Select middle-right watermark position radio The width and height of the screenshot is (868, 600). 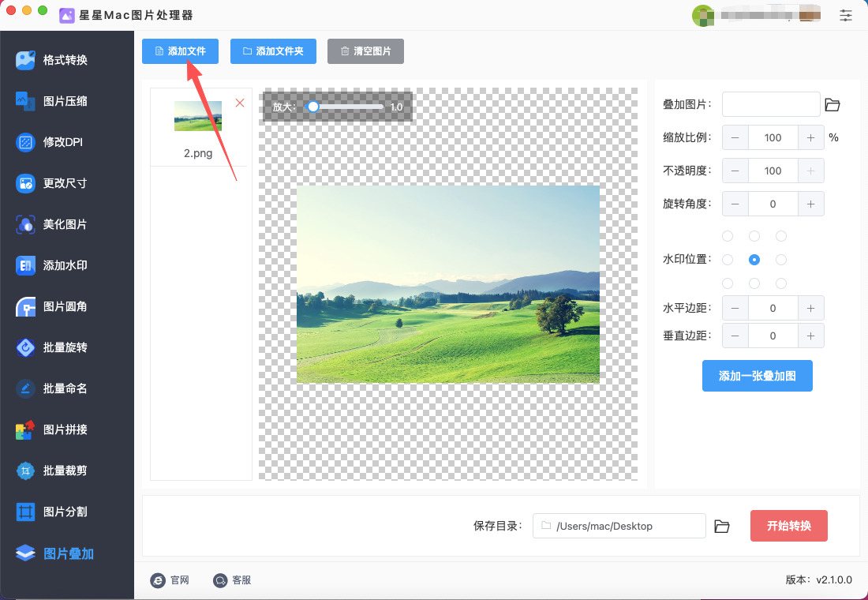click(x=780, y=259)
